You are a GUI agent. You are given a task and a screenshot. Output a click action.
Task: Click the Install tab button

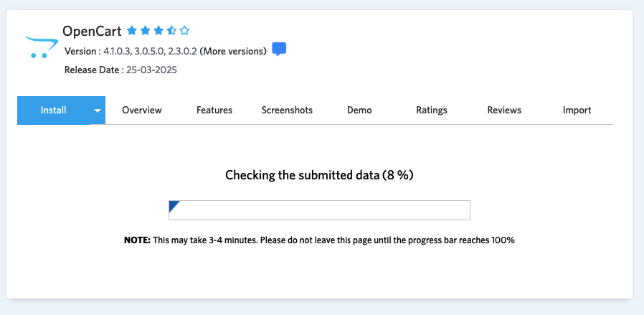click(53, 110)
